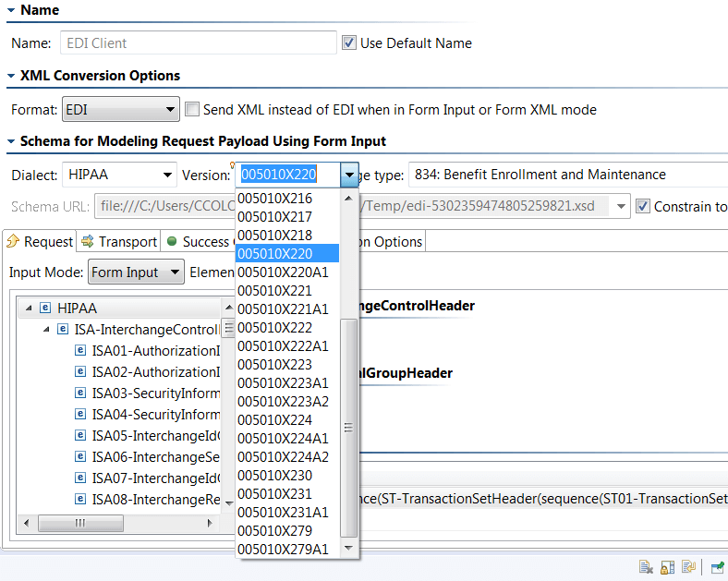
Task: Open the Format EDI dropdown
Action: pyautogui.click(x=121, y=110)
